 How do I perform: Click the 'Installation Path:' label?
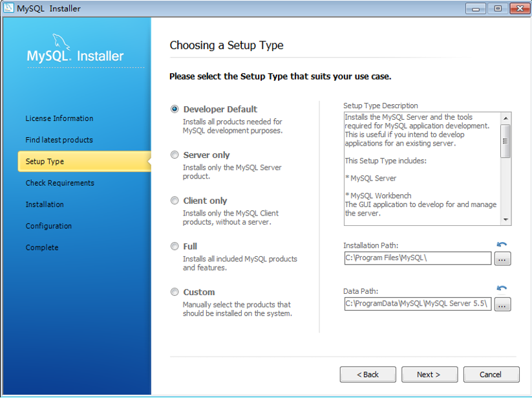coord(371,245)
